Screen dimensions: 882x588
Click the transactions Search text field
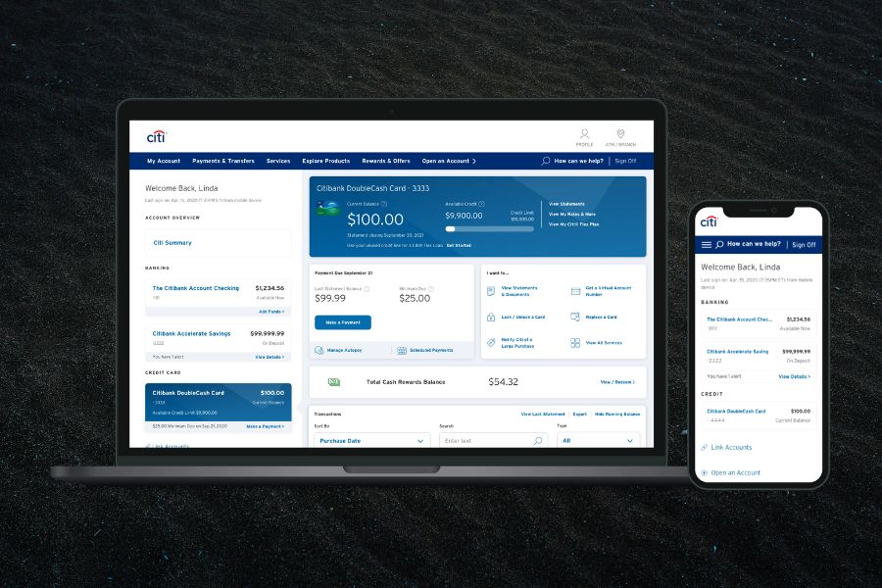(x=485, y=441)
